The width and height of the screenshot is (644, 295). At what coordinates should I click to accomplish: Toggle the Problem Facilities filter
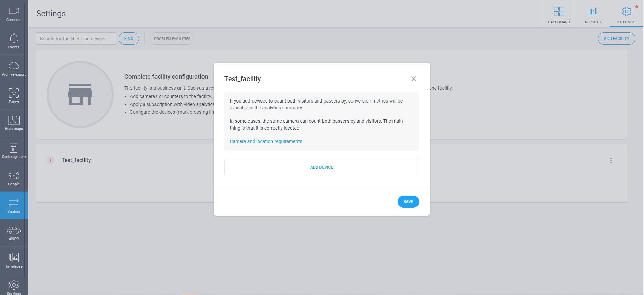tap(172, 39)
